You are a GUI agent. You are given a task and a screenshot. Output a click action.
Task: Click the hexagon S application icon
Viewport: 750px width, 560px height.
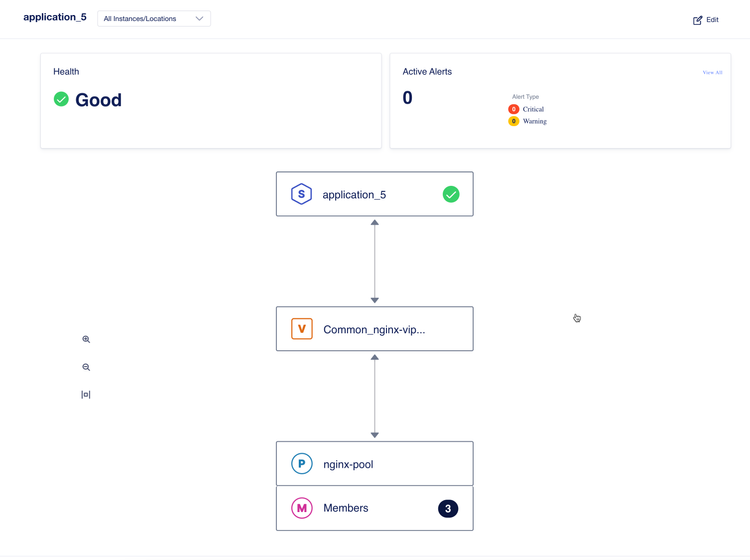click(301, 194)
